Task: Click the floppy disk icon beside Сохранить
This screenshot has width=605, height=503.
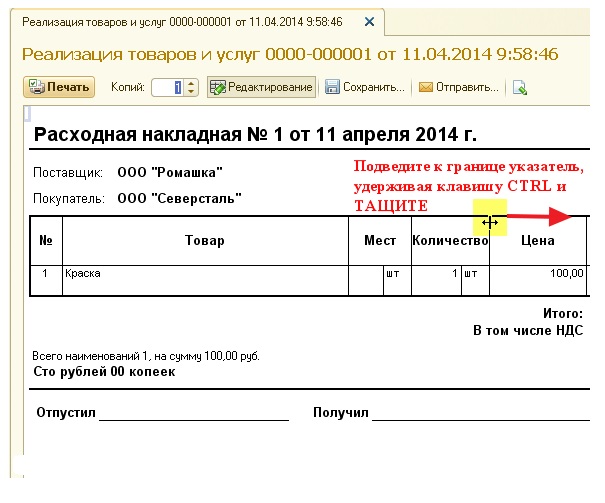Action: coord(332,87)
